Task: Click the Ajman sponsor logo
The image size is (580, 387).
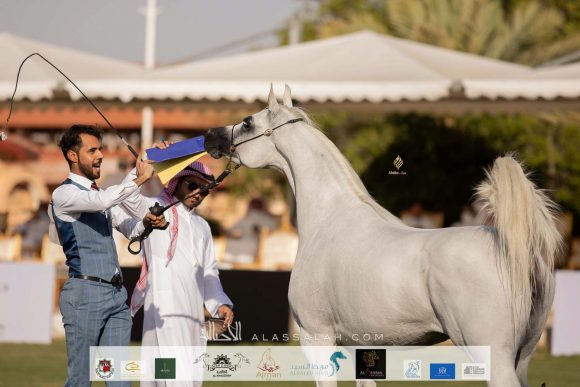Action: 268,364
